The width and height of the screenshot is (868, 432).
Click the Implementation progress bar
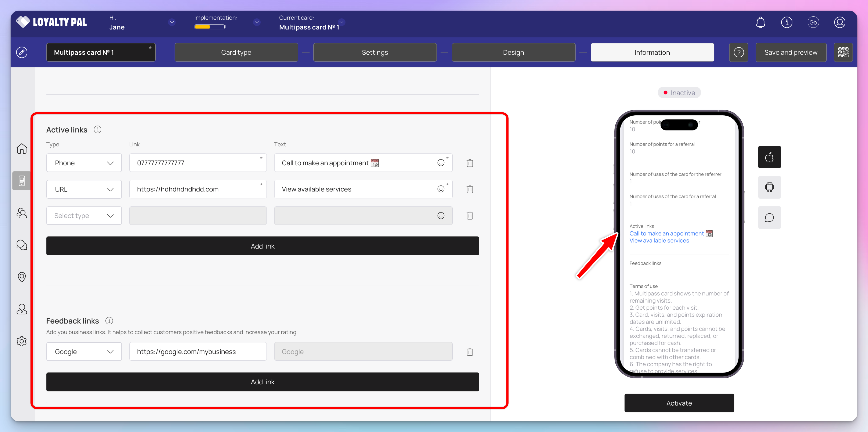[x=210, y=27]
